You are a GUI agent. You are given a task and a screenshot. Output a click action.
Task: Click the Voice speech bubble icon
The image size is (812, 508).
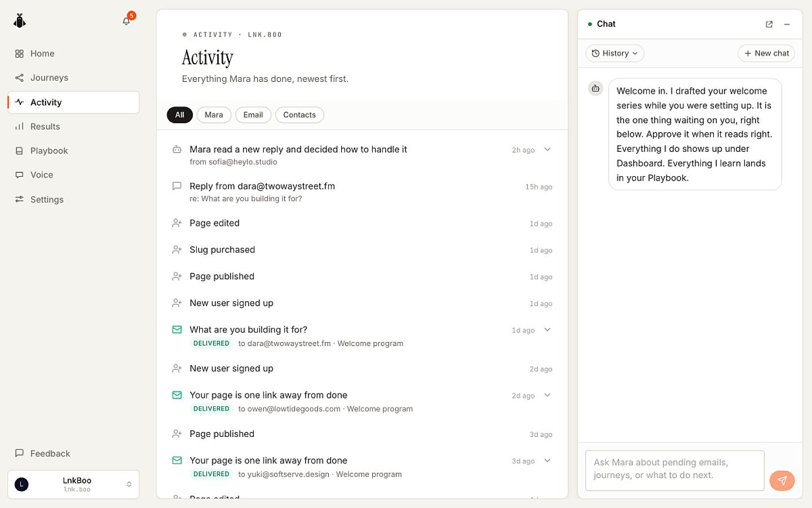(19, 175)
